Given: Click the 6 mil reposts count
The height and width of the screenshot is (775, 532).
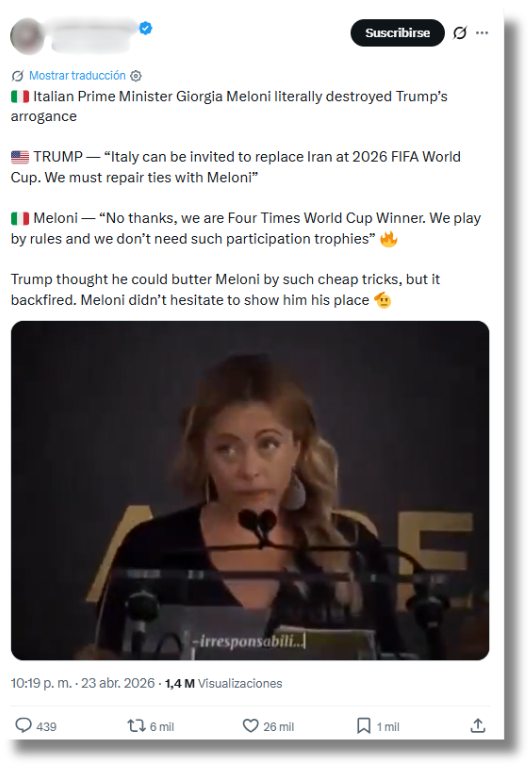Looking at the screenshot, I should [x=162, y=727].
